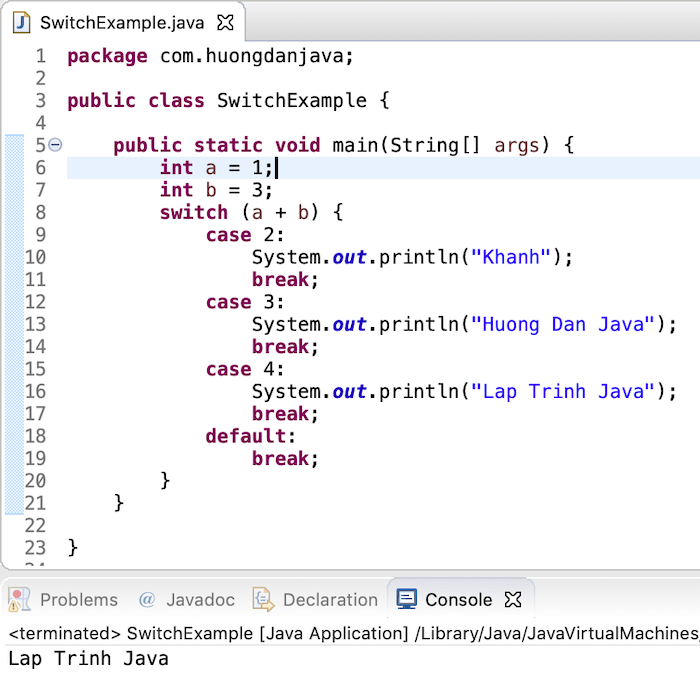
Task: Click 'case 2:' label
Action: (x=245, y=235)
